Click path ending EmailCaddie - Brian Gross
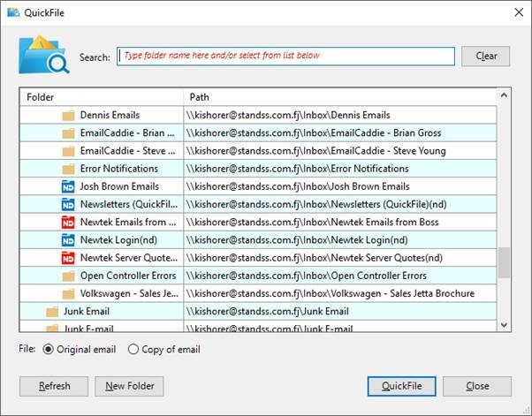Image resolution: width=532 pixels, height=416 pixels. pyautogui.click(x=314, y=132)
